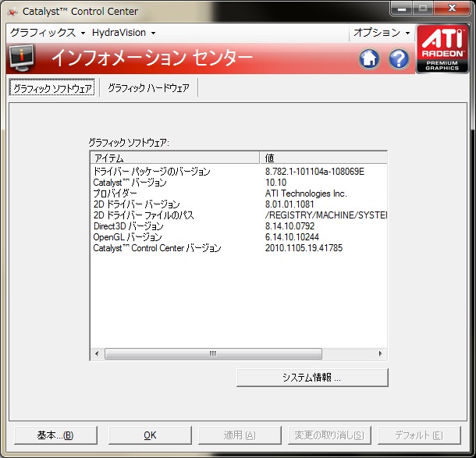The image size is (476, 458).
Task: Click the Catalyst title bar app icon
Action: (12, 12)
